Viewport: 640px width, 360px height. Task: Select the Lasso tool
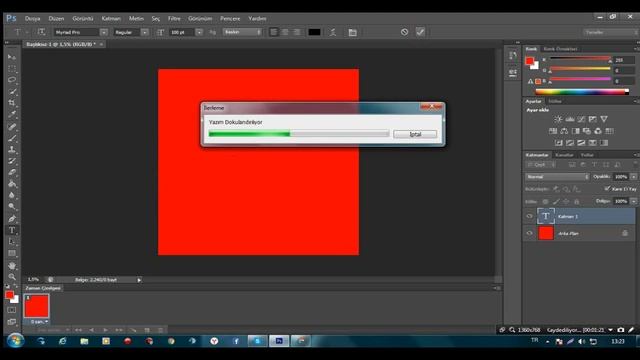pyautogui.click(x=12, y=80)
